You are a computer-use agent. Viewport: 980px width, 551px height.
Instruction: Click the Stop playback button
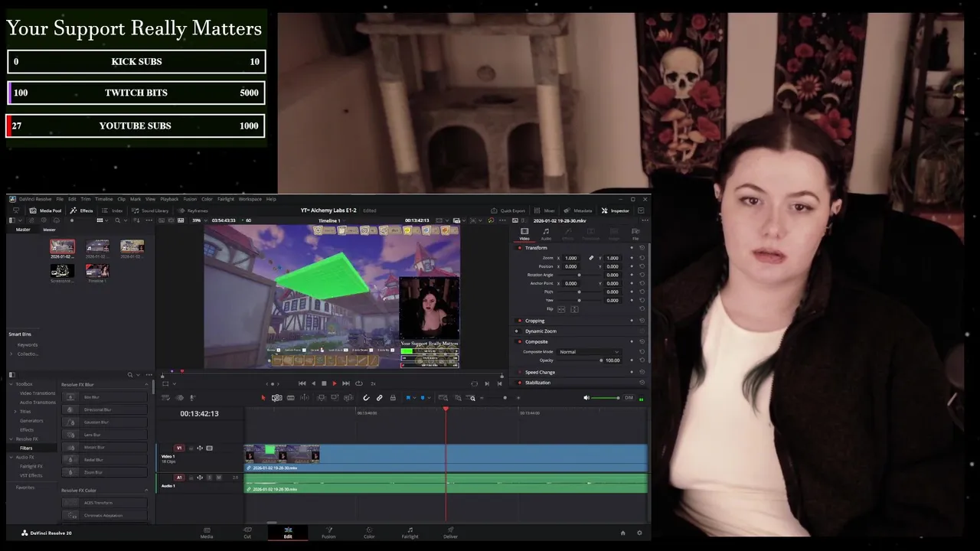[x=324, y=383]
